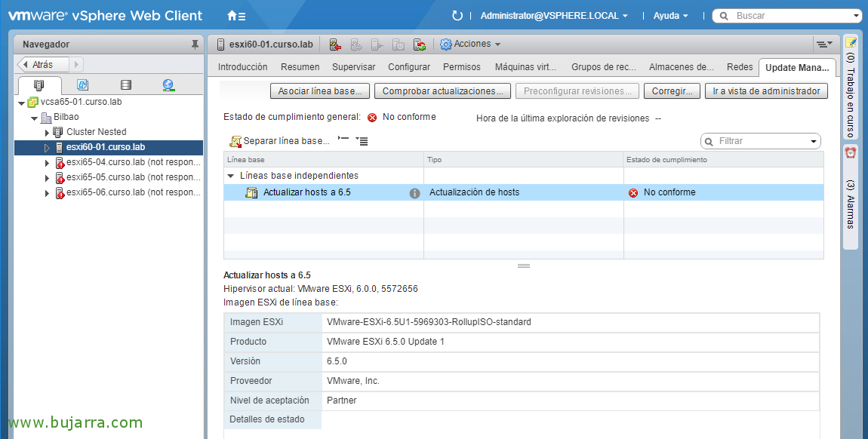Switch to the Introducción tab
The image size is (868, 439).
pos(242,67)
